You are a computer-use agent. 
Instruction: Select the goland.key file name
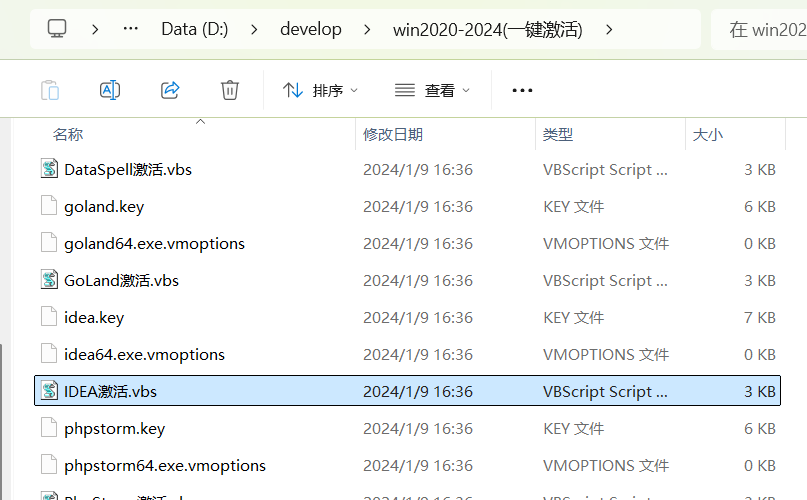click(104, 206)
